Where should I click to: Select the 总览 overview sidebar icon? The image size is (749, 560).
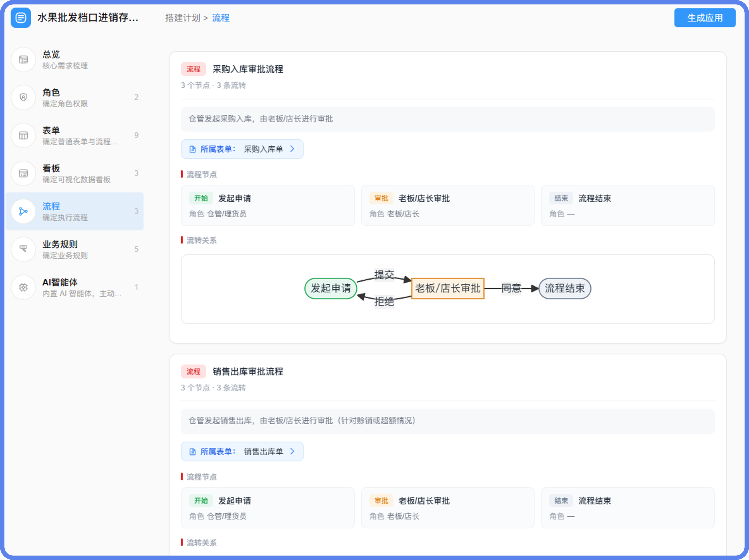[x=23, y=60]
